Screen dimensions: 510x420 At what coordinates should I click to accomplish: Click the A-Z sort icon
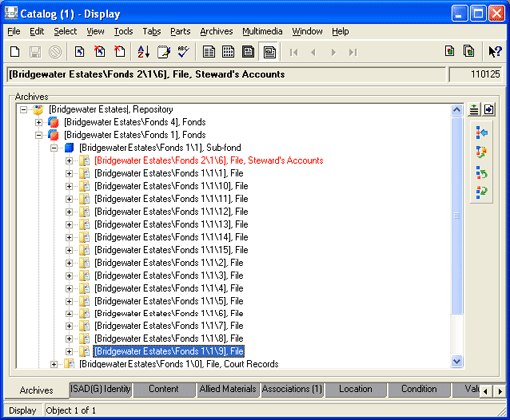click(143, 52)
